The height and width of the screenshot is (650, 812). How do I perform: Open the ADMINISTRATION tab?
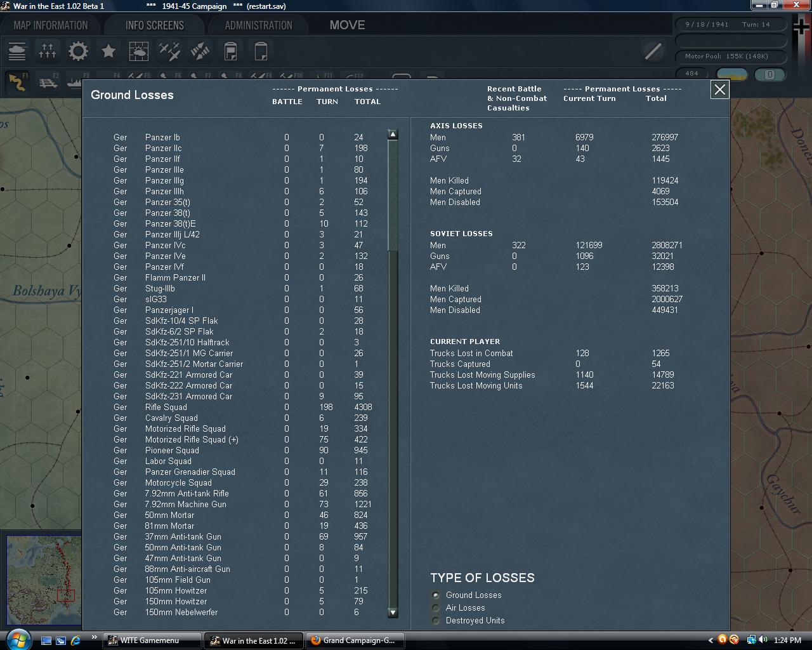click(259, 25)
